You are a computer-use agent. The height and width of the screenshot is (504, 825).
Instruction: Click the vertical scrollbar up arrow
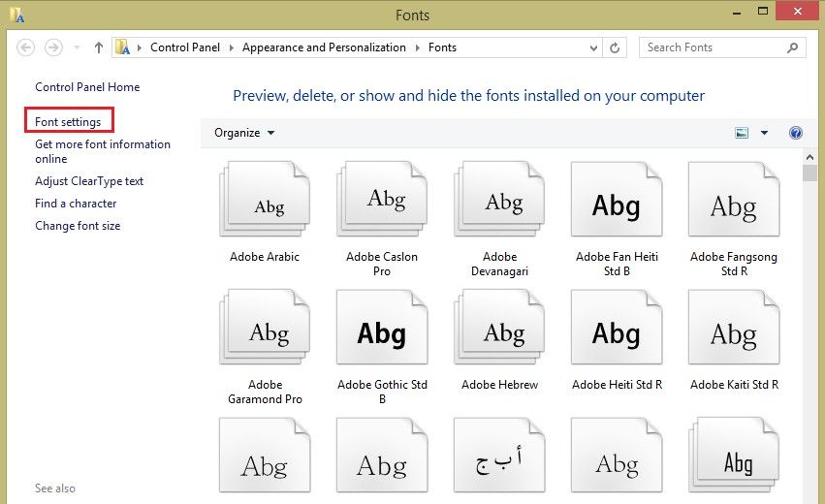pyautogui.click(x=810, y=155)
